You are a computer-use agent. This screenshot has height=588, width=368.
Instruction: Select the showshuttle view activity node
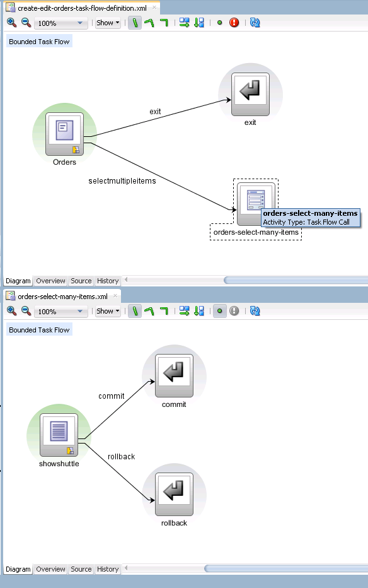coord(59,435)
